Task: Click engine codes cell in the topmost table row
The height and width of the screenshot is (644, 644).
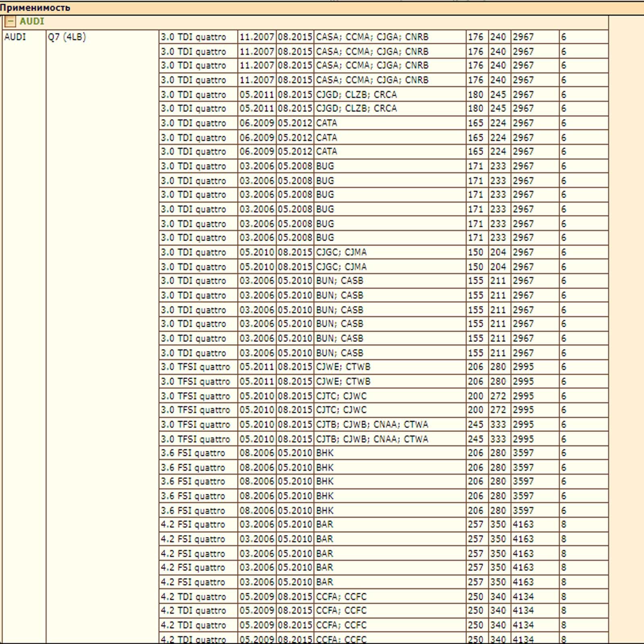Action: tap(372, 37)
